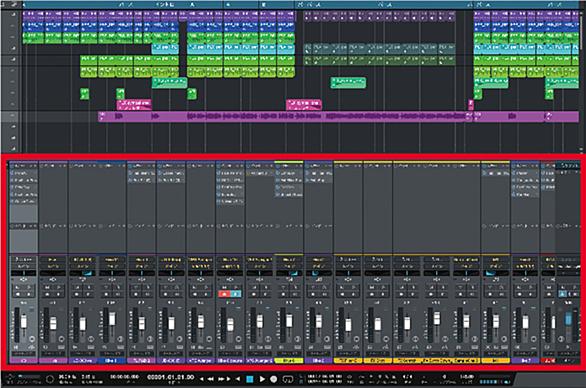
Task: Select the second insert slot on the first channel
Action: pos(24,180)
